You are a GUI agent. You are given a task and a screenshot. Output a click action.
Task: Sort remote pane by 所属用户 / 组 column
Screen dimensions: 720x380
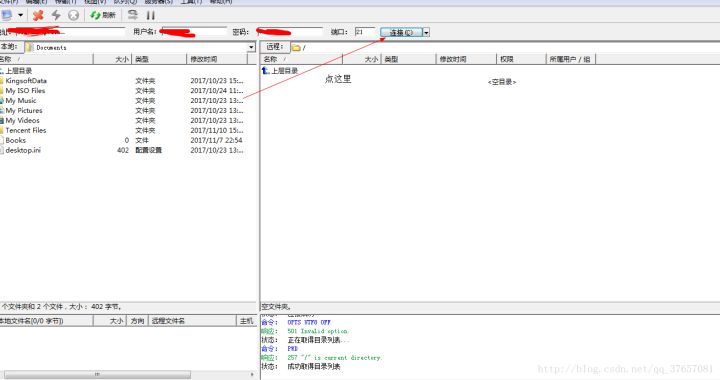pyautogui.click(x=571, y=59)
